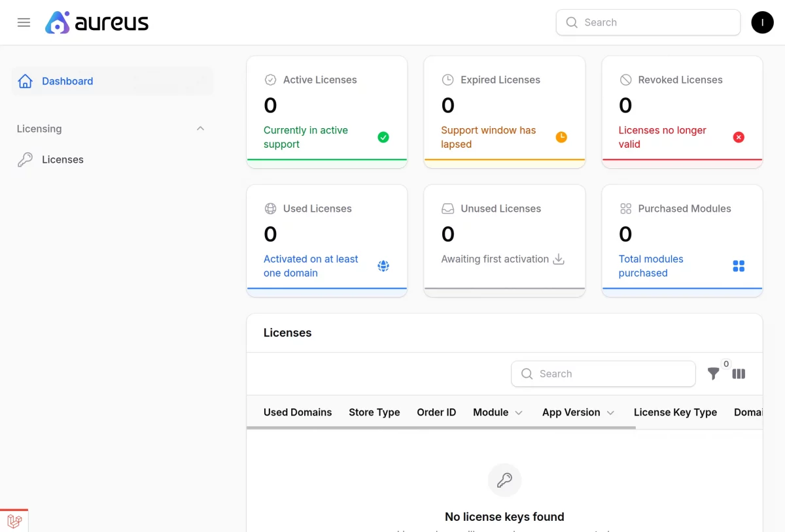This screenshot has width=785, height=532.
Task: Click the Used Domains column header
Action: click(298, 412)
